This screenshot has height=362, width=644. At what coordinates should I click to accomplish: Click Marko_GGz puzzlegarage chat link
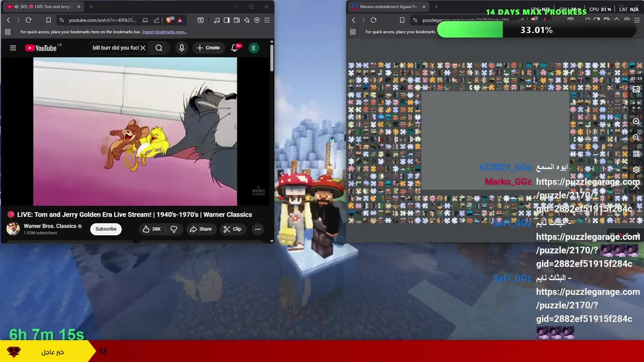pos(587,195)
